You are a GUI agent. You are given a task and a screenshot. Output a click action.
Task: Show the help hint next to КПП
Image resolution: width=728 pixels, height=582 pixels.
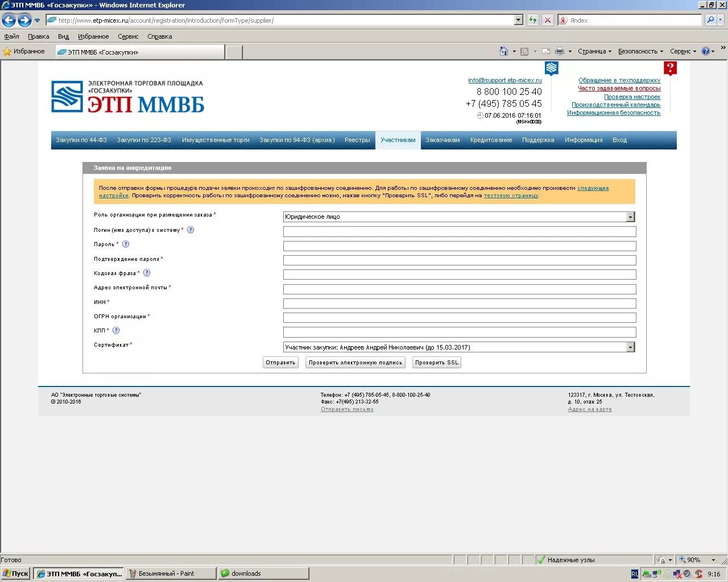point(116,330)
